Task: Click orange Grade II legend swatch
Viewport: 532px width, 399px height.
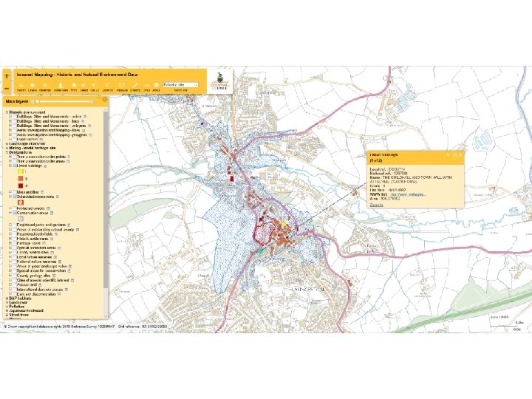Action: point(21,179)
